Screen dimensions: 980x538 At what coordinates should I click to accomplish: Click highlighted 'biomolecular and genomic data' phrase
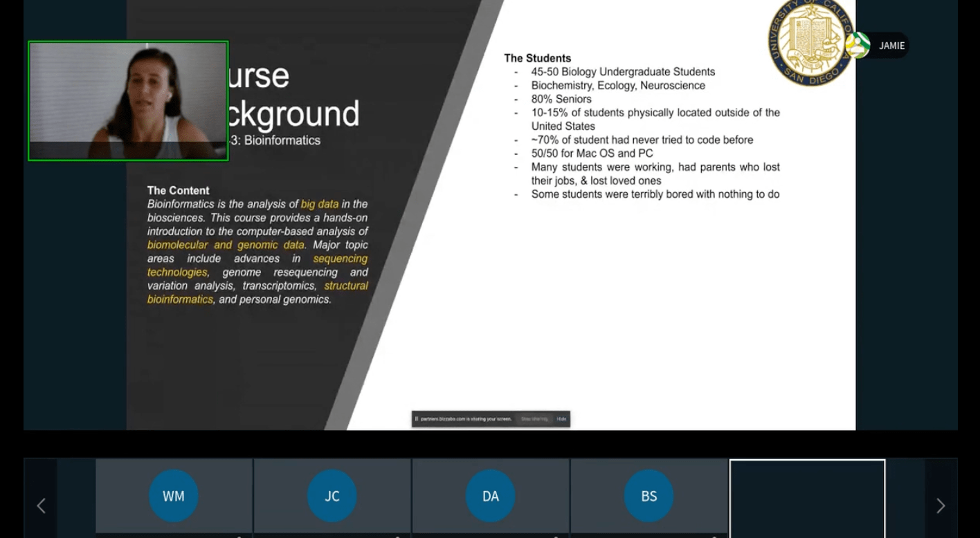(226, 245)
